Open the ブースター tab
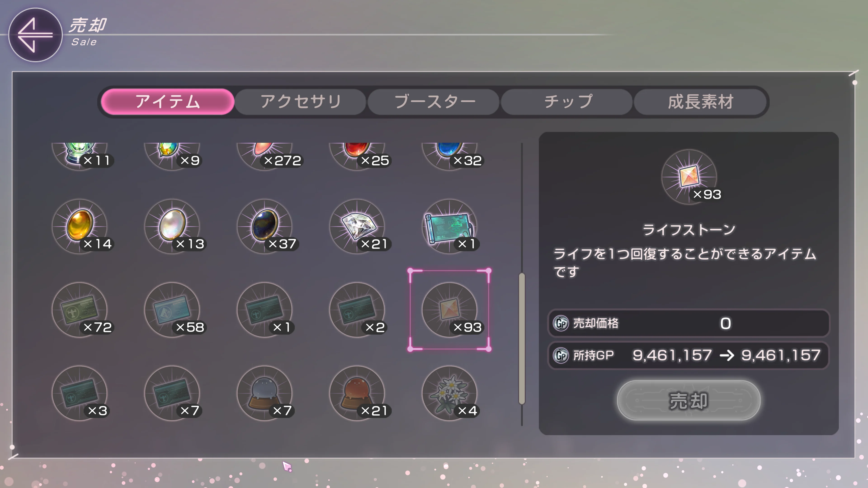The width and height of the screenshot is (868, 488). [434, 102]
